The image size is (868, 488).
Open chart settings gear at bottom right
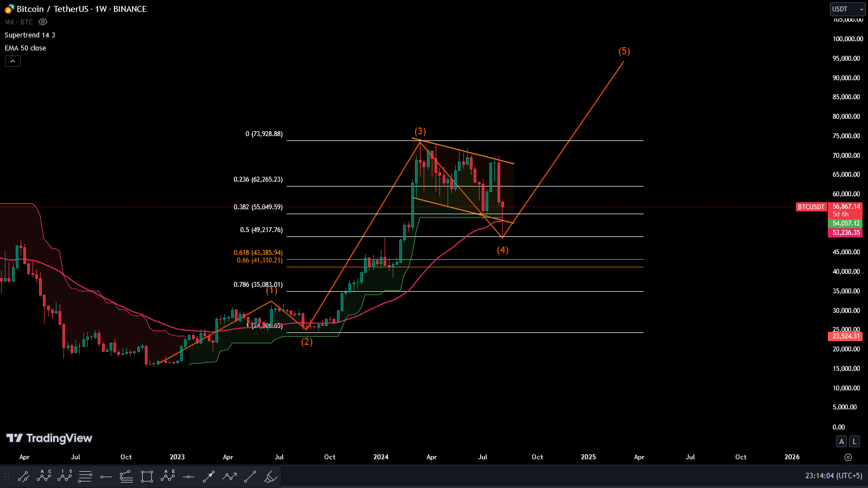(848, 457)
